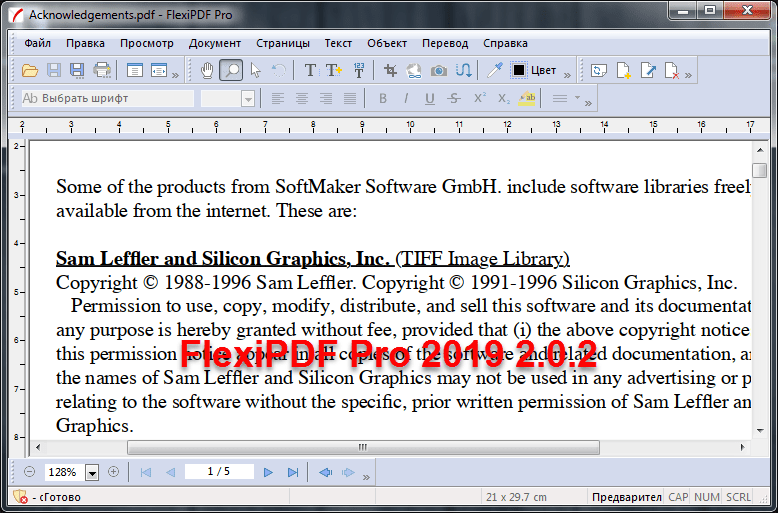The image size is (778, 513).
Task: Click the fit width view icon
Action: point(159,70)
